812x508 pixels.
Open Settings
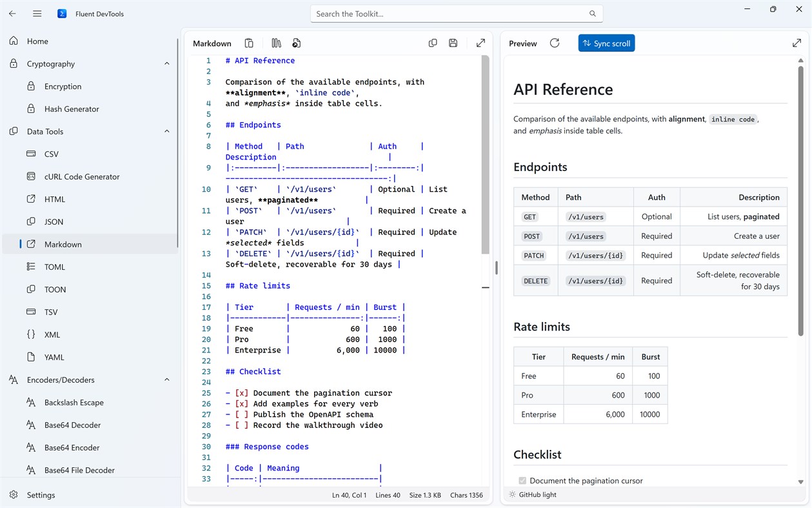click(x=90, y=495)
